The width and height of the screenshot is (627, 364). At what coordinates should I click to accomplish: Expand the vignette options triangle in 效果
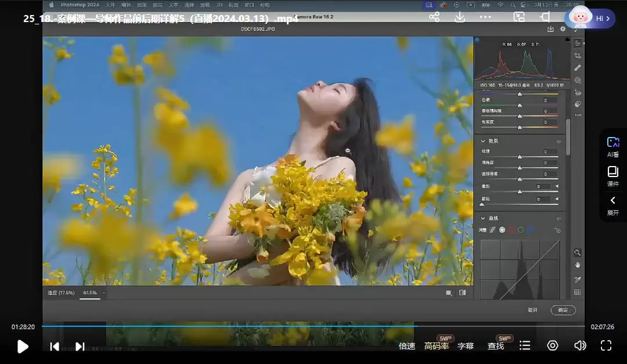(557, 186)
